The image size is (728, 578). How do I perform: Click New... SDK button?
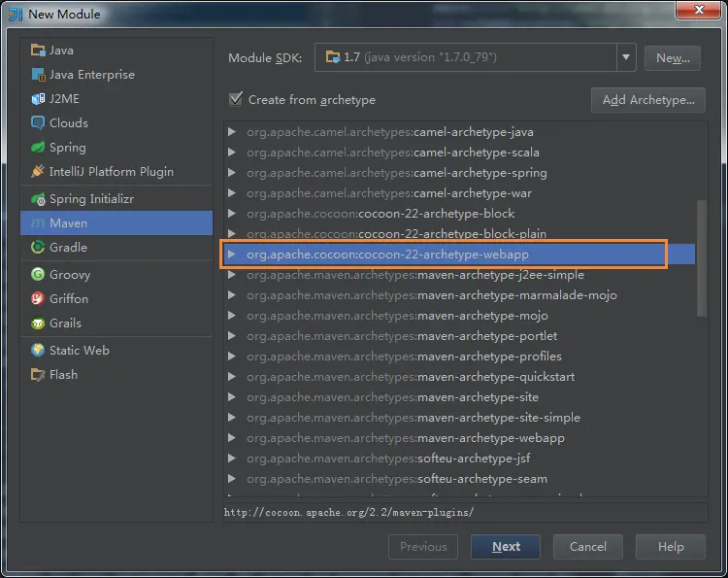[x=673, y=57]
